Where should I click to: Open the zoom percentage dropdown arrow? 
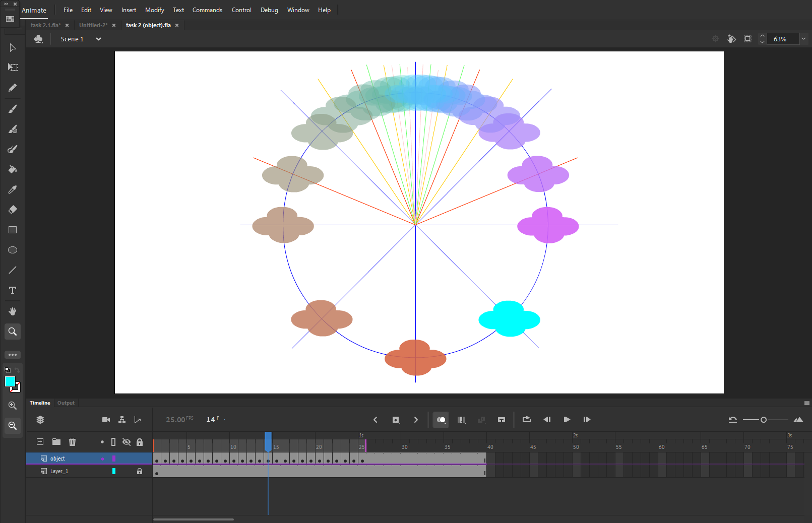click(803, 39)
